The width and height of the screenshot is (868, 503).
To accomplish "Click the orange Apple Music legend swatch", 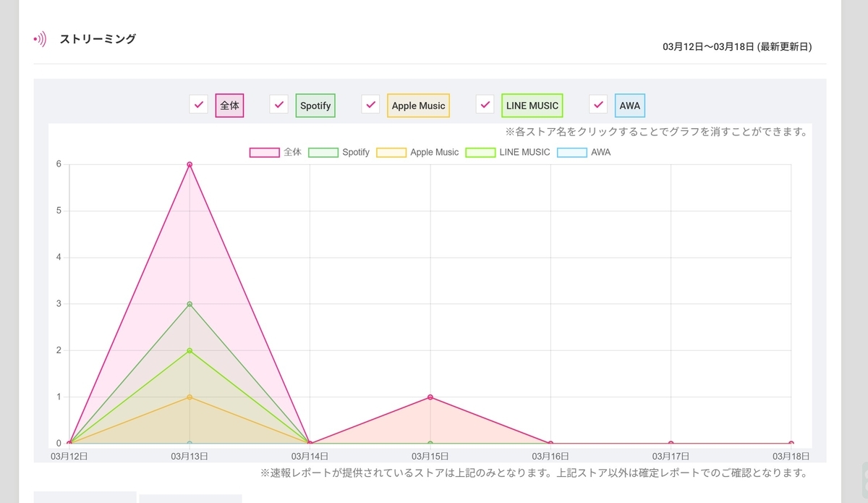I will 391,153.
